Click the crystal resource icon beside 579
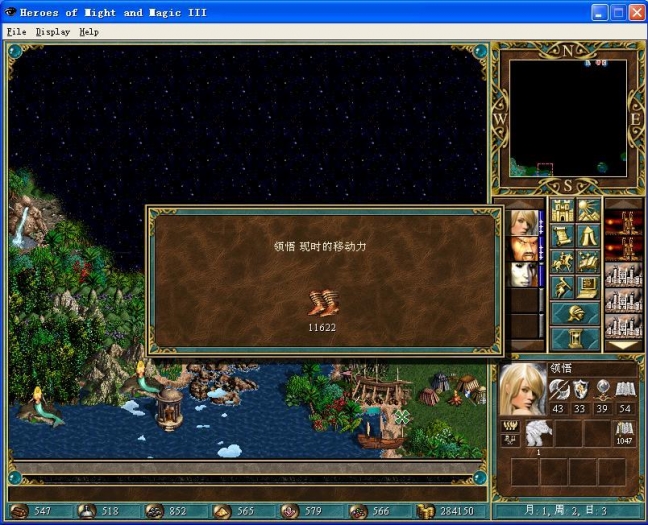This screenshot has height=525, width=648. 290,511
